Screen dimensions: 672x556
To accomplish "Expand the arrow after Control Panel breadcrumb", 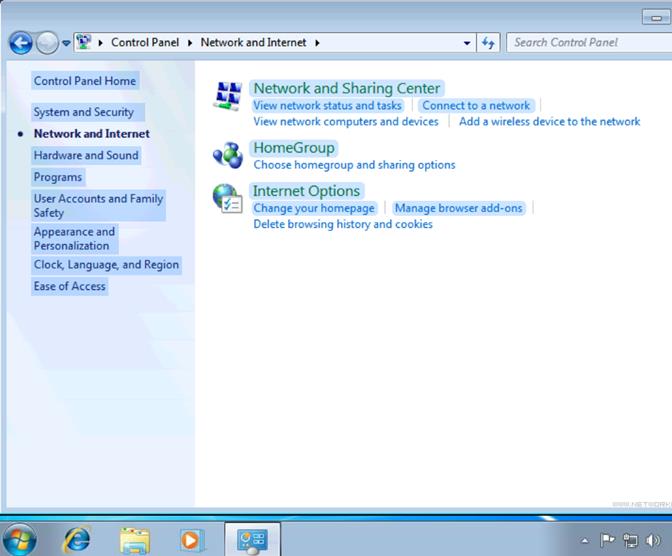I will (x=190, y=43).
